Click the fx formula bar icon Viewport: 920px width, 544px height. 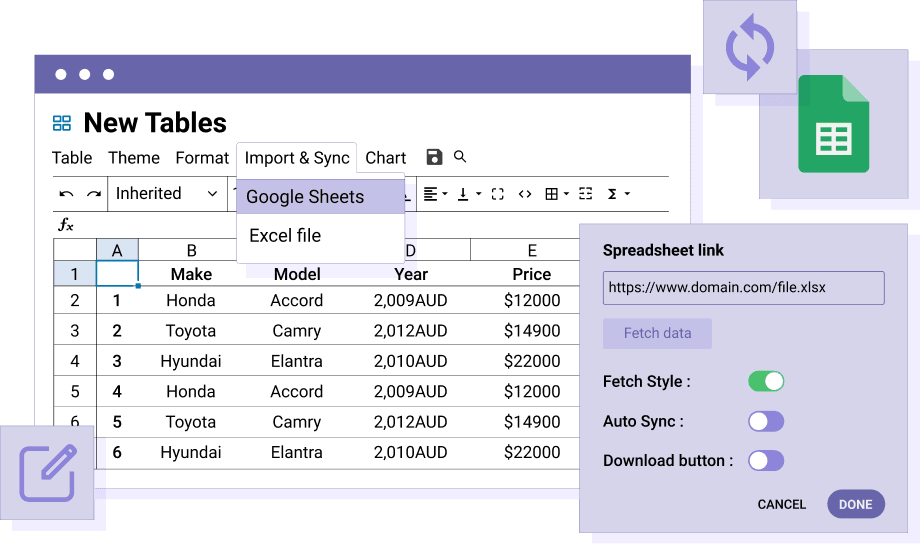tap(66, 224)
